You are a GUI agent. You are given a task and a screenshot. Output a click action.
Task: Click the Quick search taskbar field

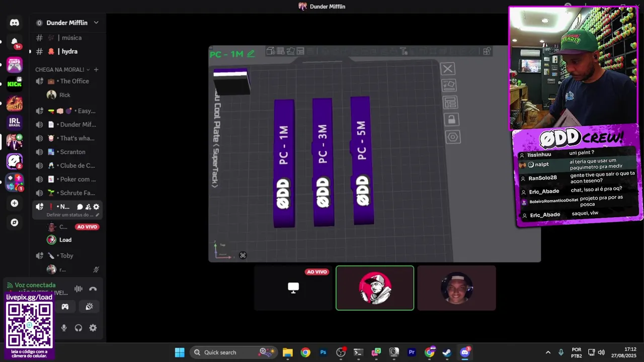pos(234,352)
